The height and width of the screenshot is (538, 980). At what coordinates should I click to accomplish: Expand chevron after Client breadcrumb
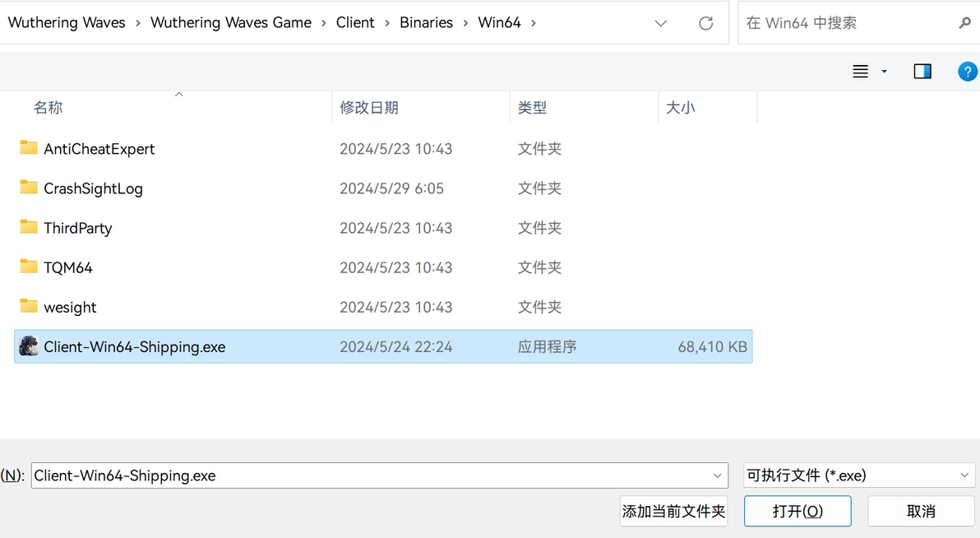387,23
